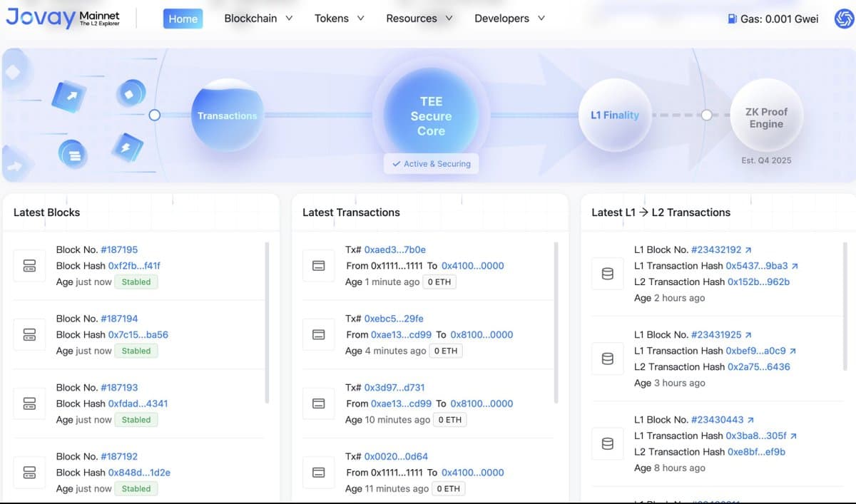
Task: Expand the Resources menu
Action: 419,19
